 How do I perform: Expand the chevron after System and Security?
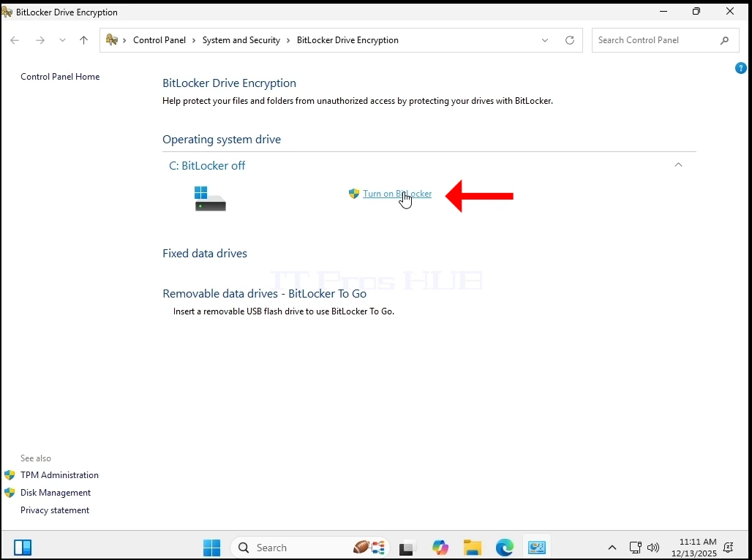pyautogui.click(x=289, y=40)
